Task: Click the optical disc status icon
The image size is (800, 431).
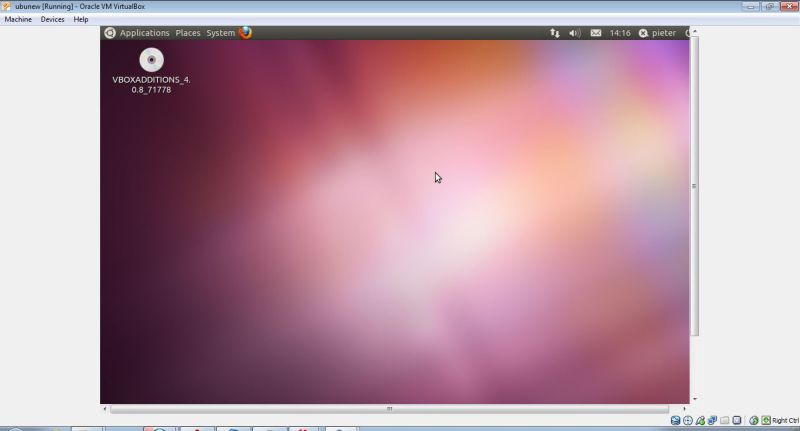Action: (688, 420)
